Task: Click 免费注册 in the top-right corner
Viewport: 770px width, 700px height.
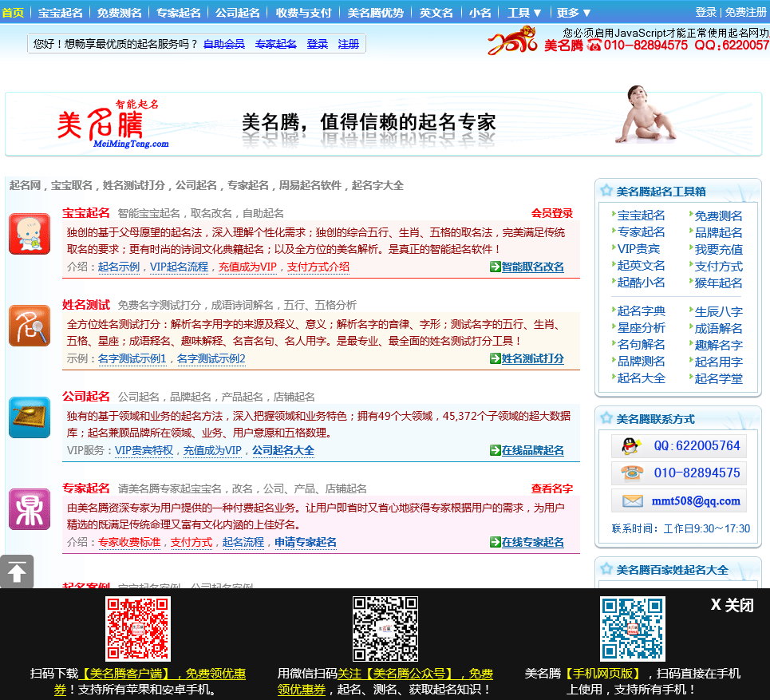Action: (x=746, y=12)
